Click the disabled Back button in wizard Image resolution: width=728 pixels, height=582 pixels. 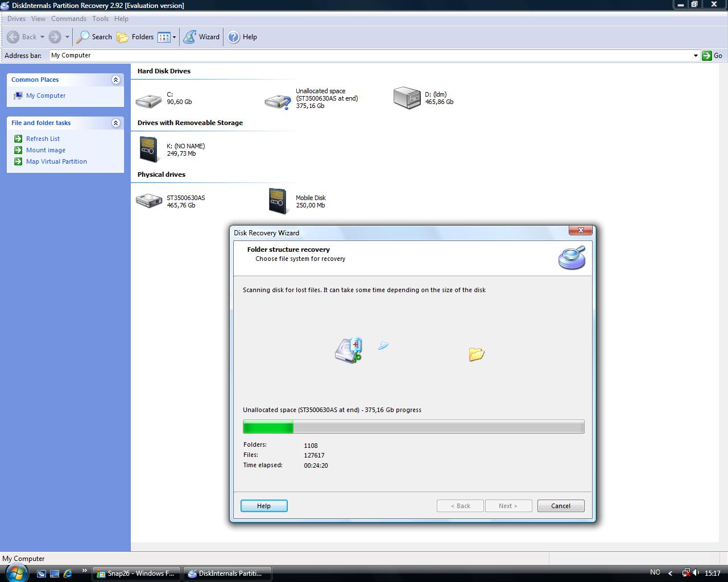(460, 506)
